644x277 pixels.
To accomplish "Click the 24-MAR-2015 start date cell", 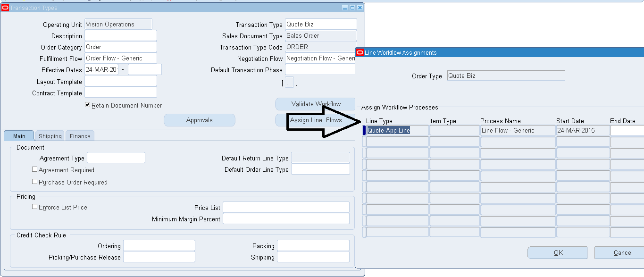I will coord(583,130).
